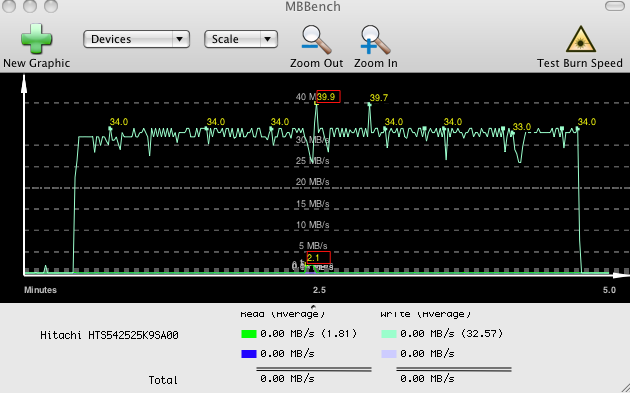Click the 33.0 value label on the graph
The width and height of the screenshot is (630, 393).
522,127
